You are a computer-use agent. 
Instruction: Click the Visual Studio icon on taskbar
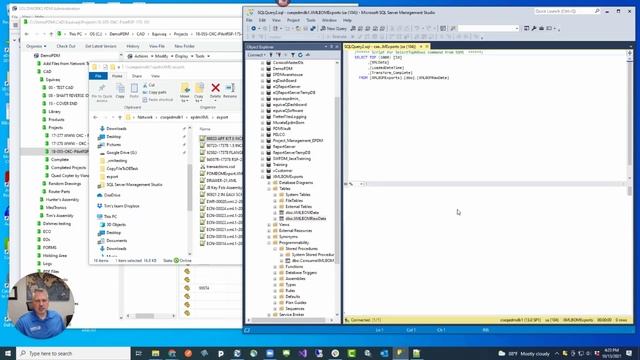click(302, 353)
